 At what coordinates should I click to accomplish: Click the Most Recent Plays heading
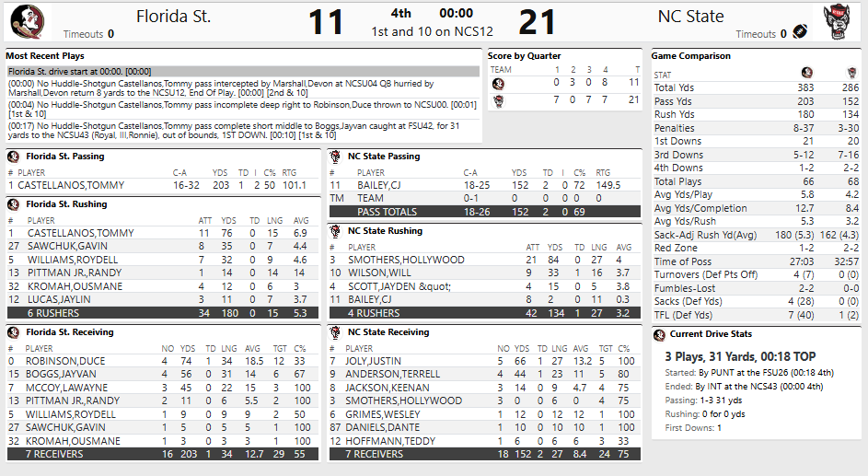44,56
